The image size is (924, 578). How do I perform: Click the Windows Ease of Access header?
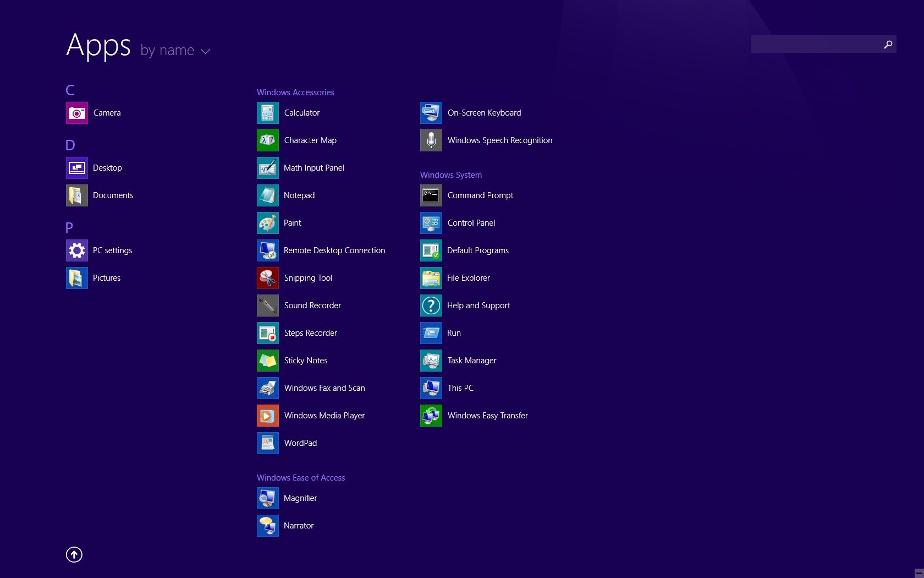pyautogui.click(x=300, y=478)
